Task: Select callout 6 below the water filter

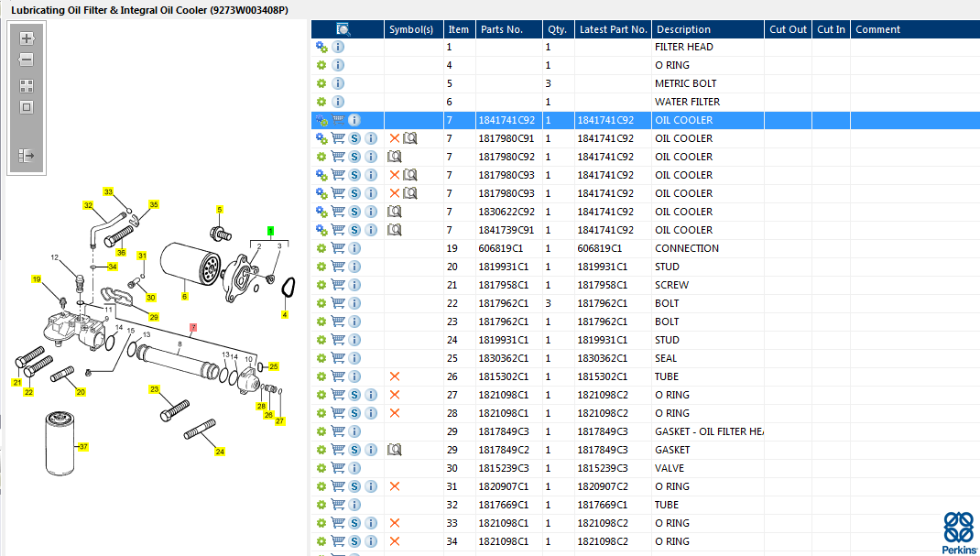Action: tap(184, 297)
